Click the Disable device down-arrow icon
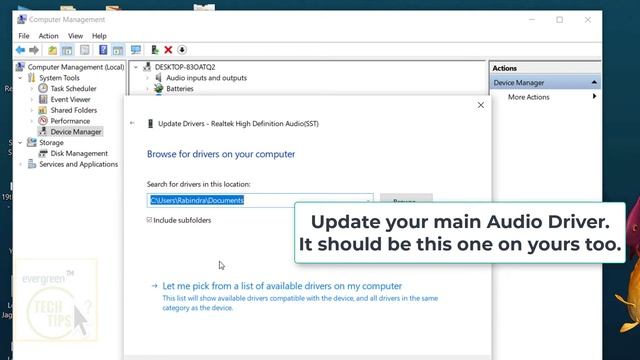Image resolution: width=640 pixels, height=360 pixels. 182,50
